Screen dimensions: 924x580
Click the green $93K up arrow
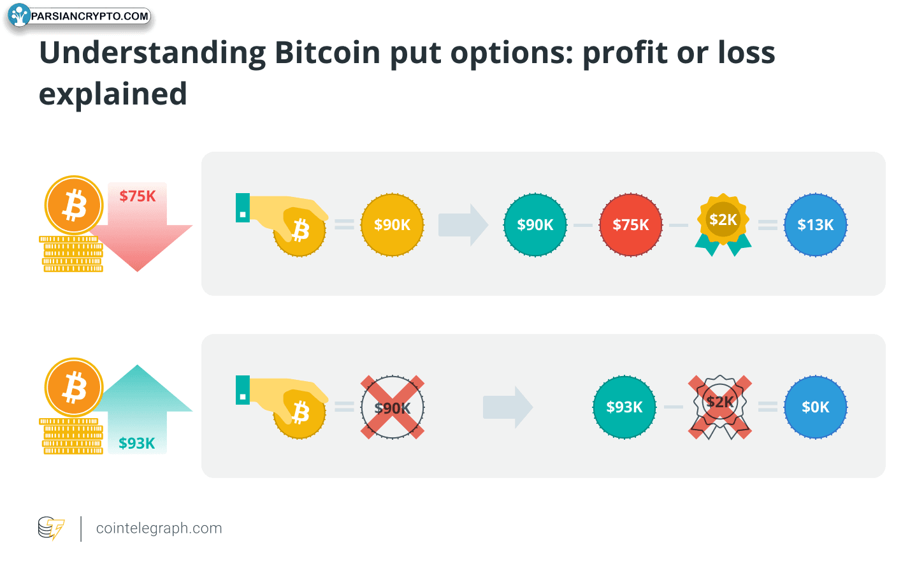coord(141,409)
